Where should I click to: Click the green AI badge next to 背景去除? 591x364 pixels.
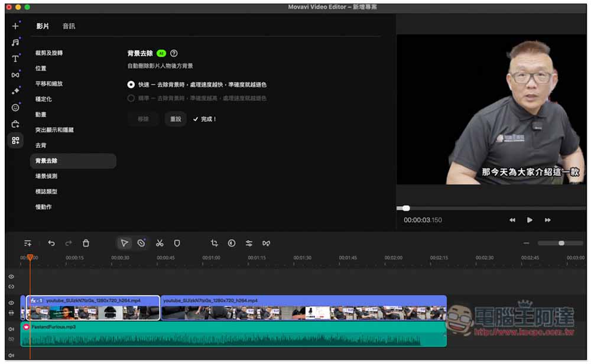pos(161,54)
